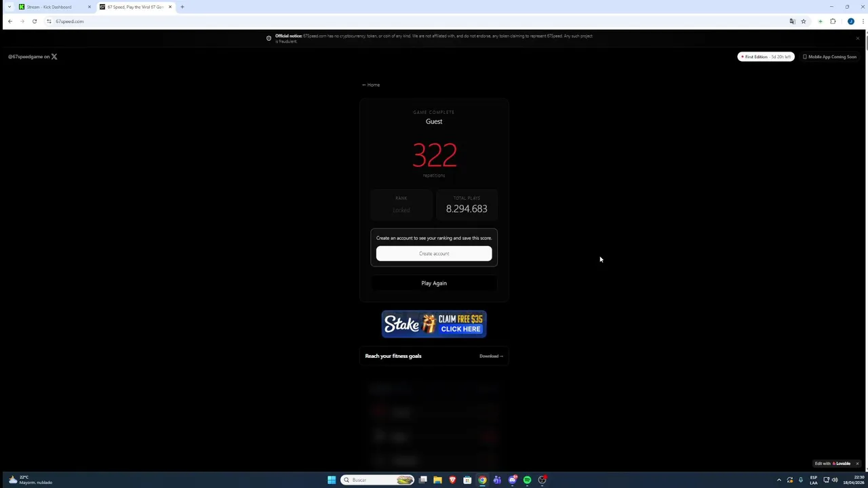Open the Windows Start menu
The height and width of the screenshot is (488, 868).
332,480
